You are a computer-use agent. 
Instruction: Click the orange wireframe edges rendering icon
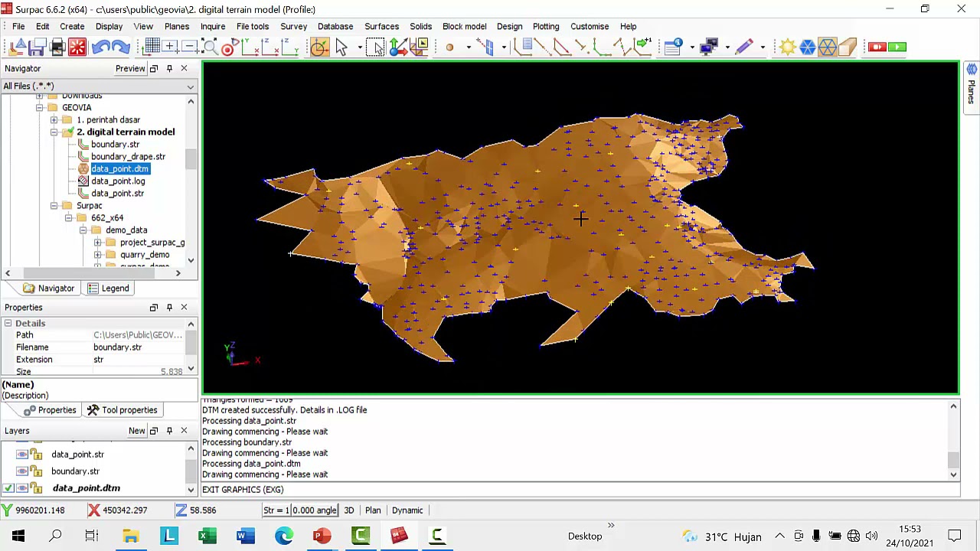828,47
